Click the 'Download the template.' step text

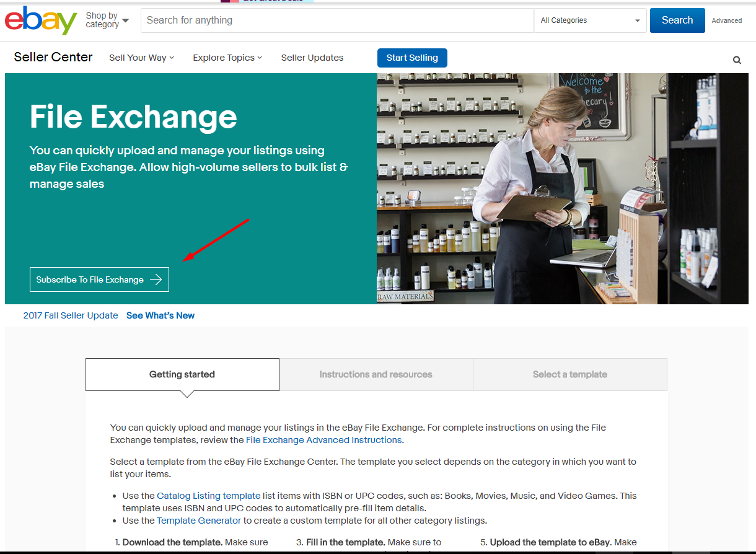pyautogui.click(x=172, y=542)
